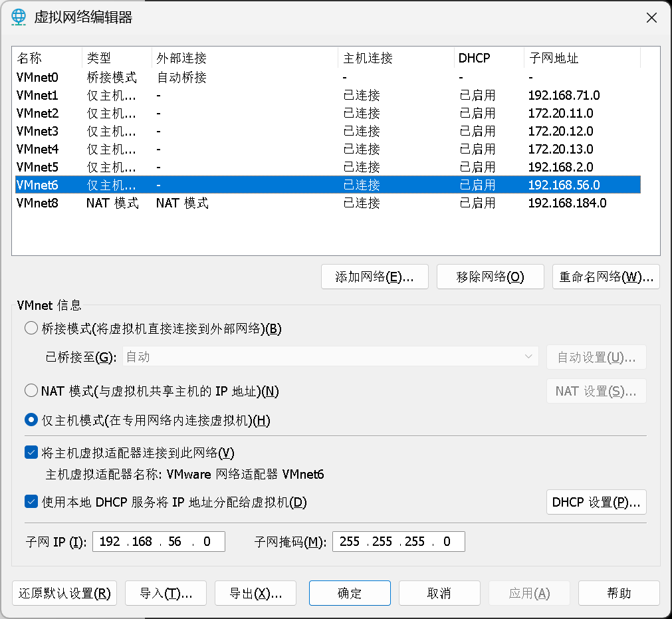672x619 pixels.
Task: Open the 重命名网络 dialog
Action: (606, 277)
